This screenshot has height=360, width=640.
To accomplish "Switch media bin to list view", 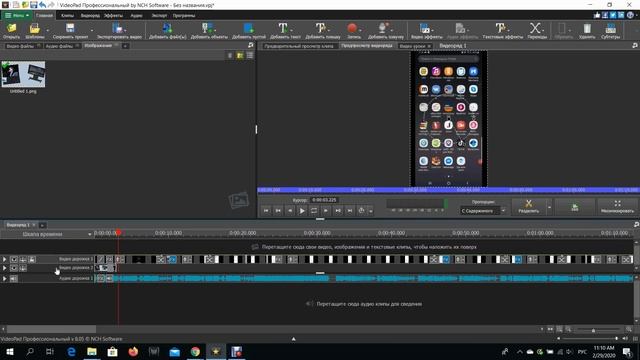I will click(x=250, y=56).
